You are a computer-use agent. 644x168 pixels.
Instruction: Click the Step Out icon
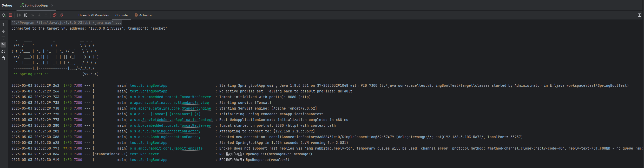click(46, 15)
